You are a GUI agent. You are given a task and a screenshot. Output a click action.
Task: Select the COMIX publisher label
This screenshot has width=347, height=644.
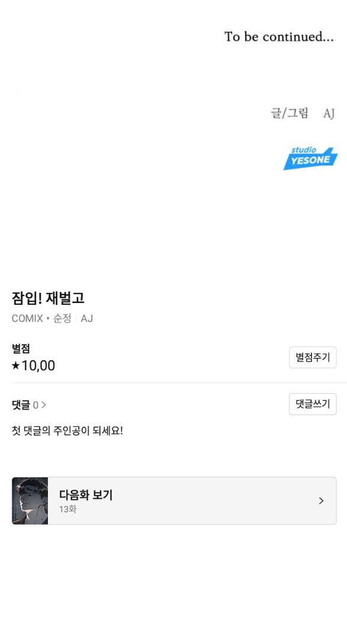[27, 318]
